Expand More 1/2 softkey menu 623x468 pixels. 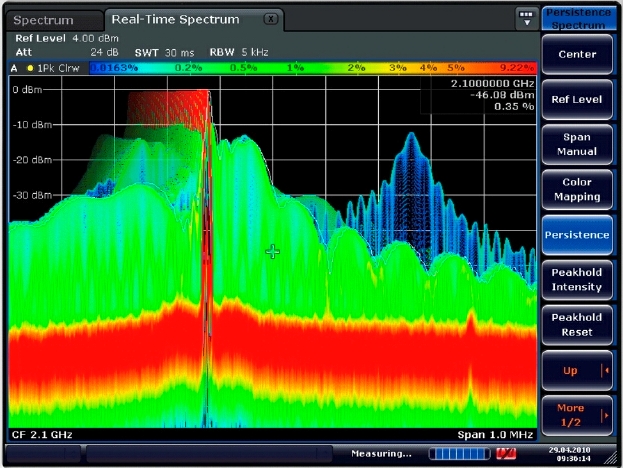tap(576, 415)
